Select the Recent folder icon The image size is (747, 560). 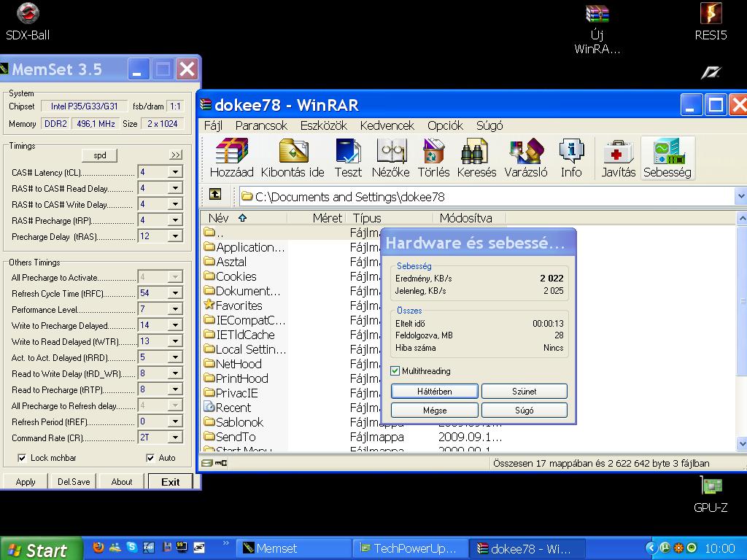coord(209,407)
